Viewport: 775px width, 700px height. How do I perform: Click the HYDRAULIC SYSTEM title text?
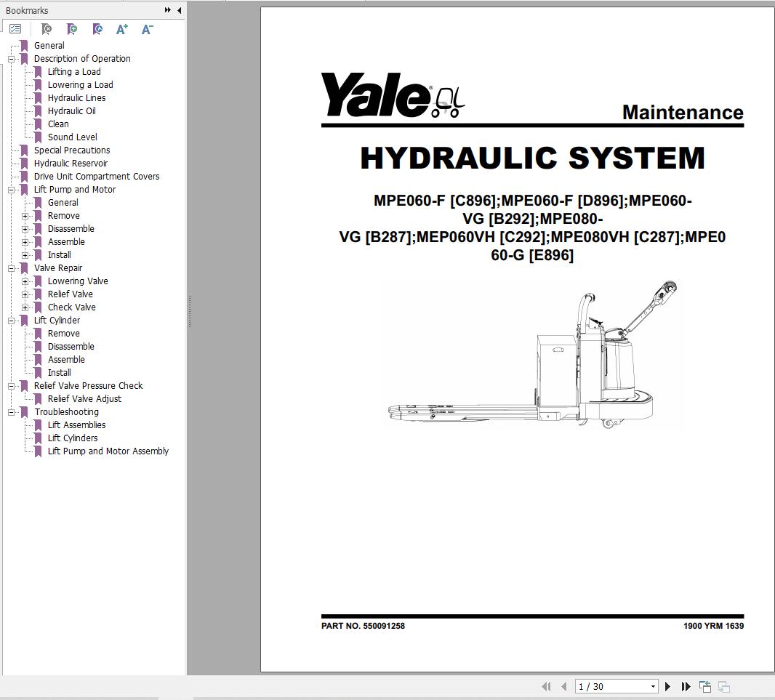(x=532, y=158)
